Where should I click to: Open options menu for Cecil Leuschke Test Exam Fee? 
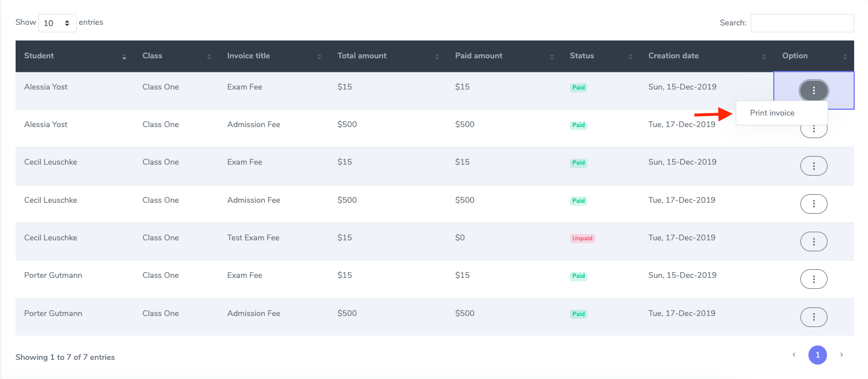click(814, 241)
